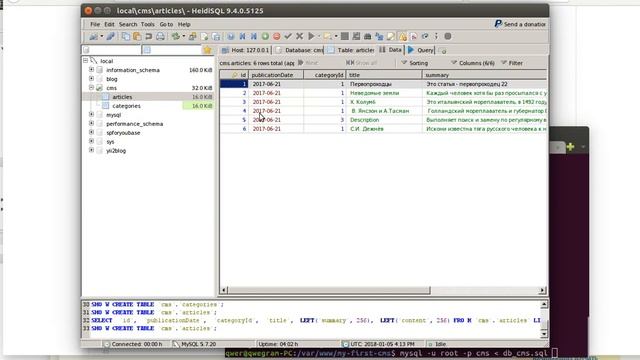Image resolution: width=640 pixels, height=360 pixels.
Task: Click the database filter input field
Action: point(111,50)
